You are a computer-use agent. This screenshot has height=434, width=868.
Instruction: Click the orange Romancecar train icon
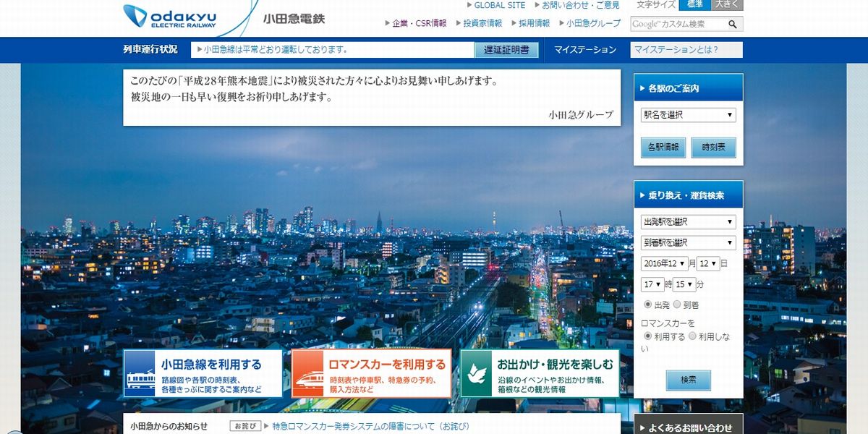[x=308, y=375]
